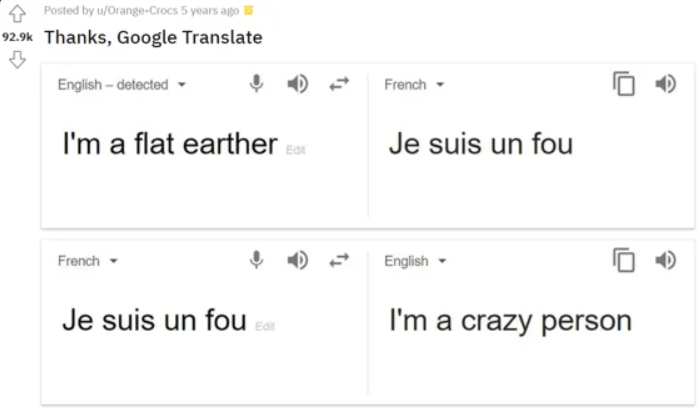Open French target language dropdown in top panel
Image resolution: width=698 pixels, height=410 pixels.
click(414, 85)
